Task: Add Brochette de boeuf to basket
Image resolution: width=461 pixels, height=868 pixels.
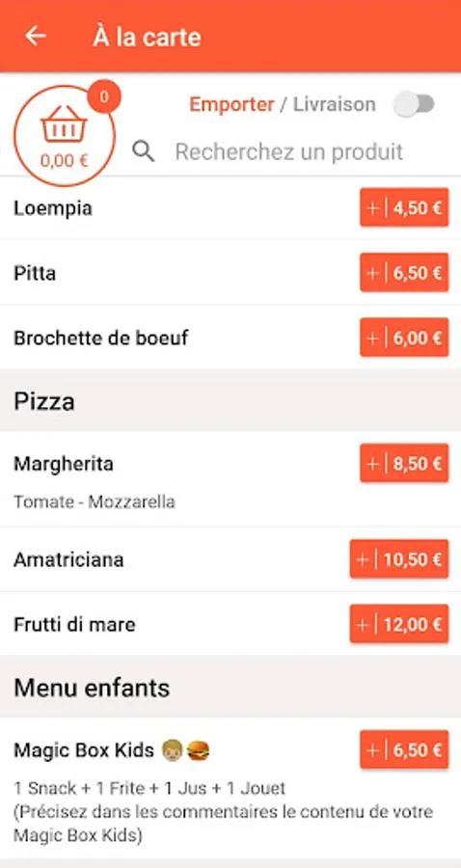Action: coord(404,338)
